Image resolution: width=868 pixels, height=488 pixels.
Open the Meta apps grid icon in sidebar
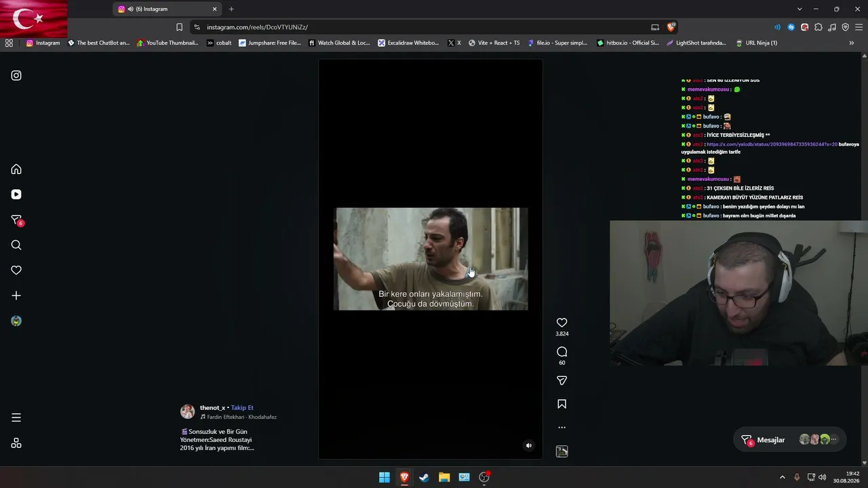16,443
